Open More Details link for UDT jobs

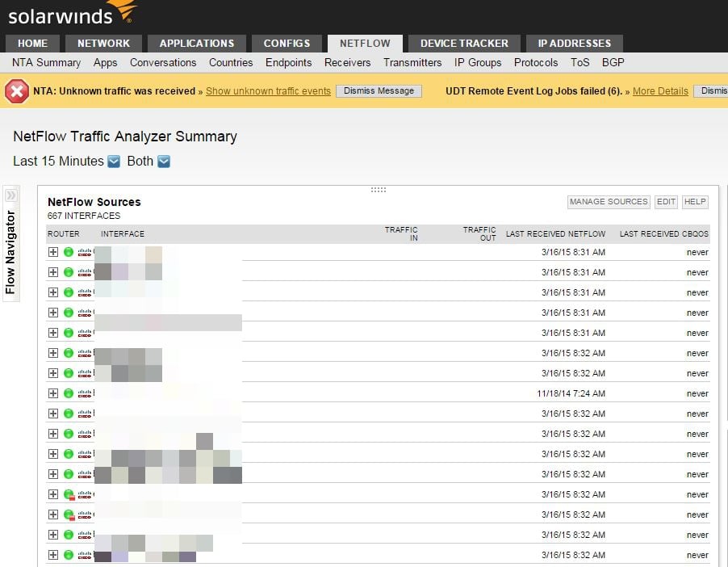click(x=660, y=91)
